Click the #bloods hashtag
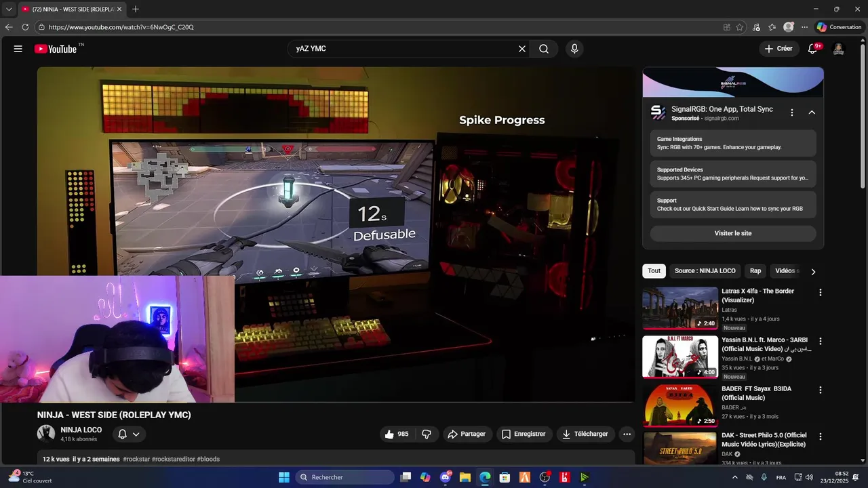The height and width of the screenshot is (488, 868). click(x=208, y=459)
